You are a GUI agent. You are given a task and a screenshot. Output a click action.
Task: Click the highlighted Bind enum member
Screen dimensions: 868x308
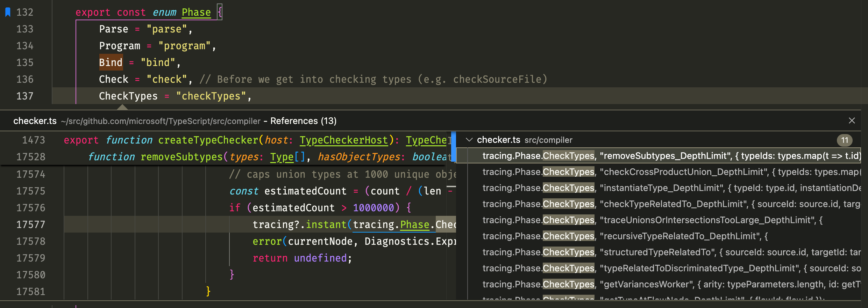point(111,63)
